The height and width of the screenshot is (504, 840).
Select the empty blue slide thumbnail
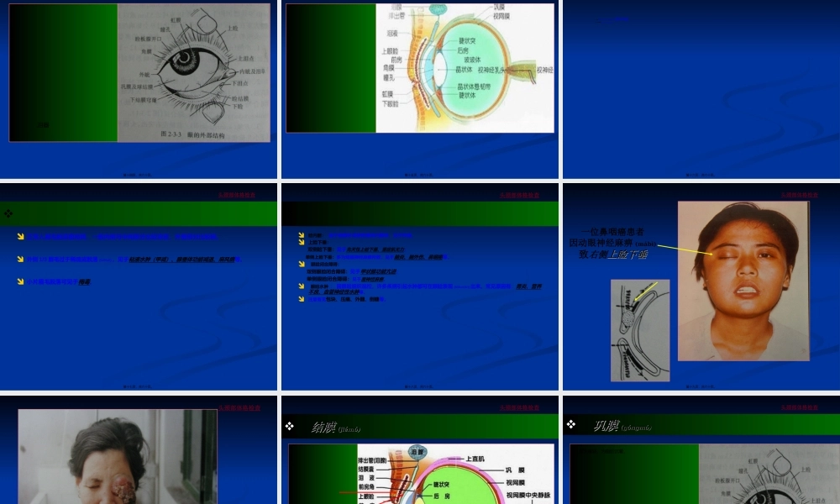[x=701, y=88]
